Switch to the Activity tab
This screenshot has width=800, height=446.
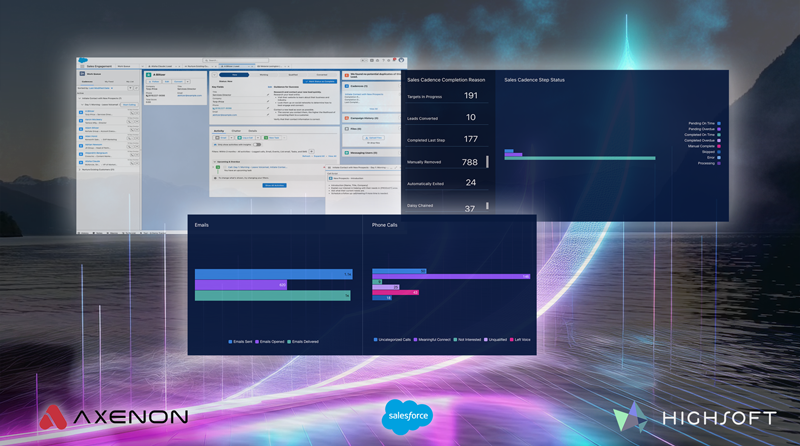click(219, 131)
